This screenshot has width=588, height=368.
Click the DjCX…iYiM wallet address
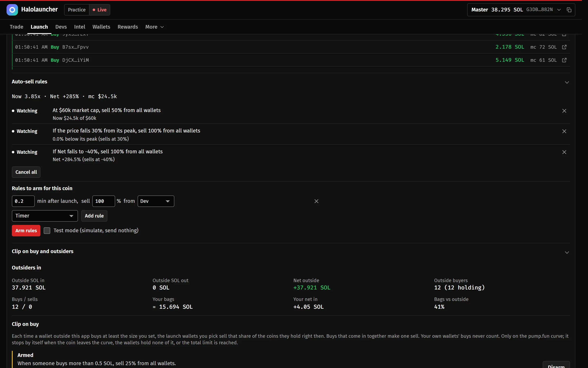[x=75, y=60]
